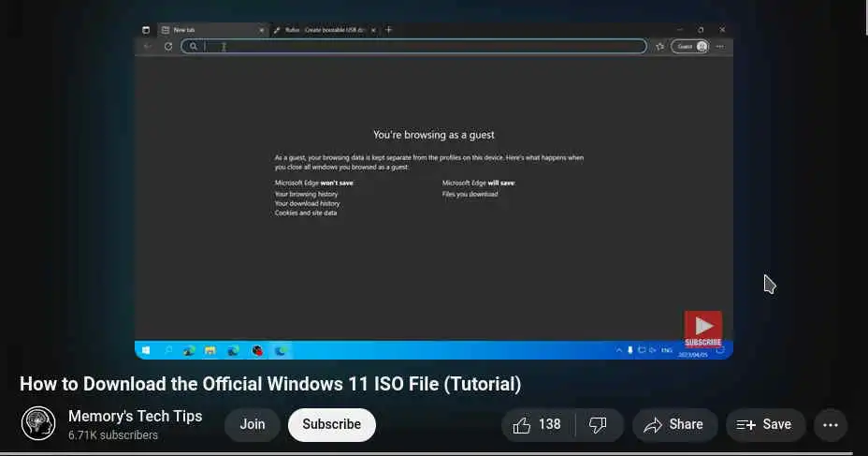Open the taskbar search magnifier icon
Image resolution: width=868 pixels, height=456 pixels.
[167, 350]
